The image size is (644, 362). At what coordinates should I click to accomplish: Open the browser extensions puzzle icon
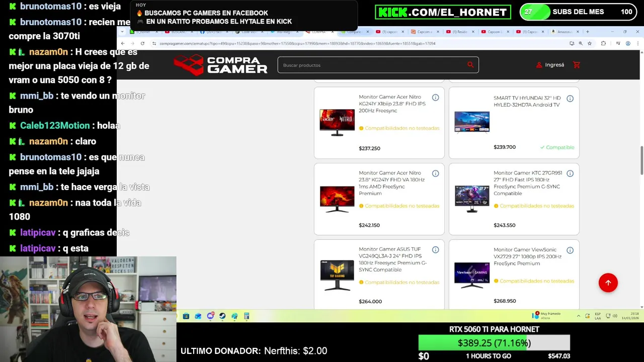point(603,43)
